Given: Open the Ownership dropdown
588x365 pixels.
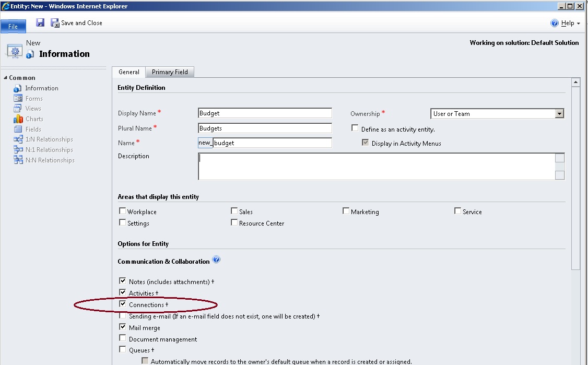Looking at the screenshot, I should (560, 113).
